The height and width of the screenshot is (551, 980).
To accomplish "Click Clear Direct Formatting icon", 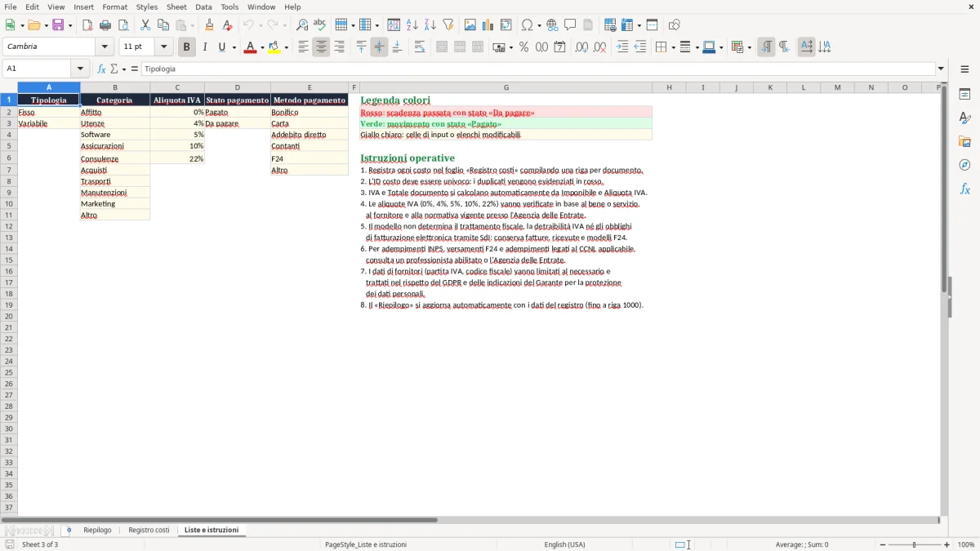I will coord(227,25).
